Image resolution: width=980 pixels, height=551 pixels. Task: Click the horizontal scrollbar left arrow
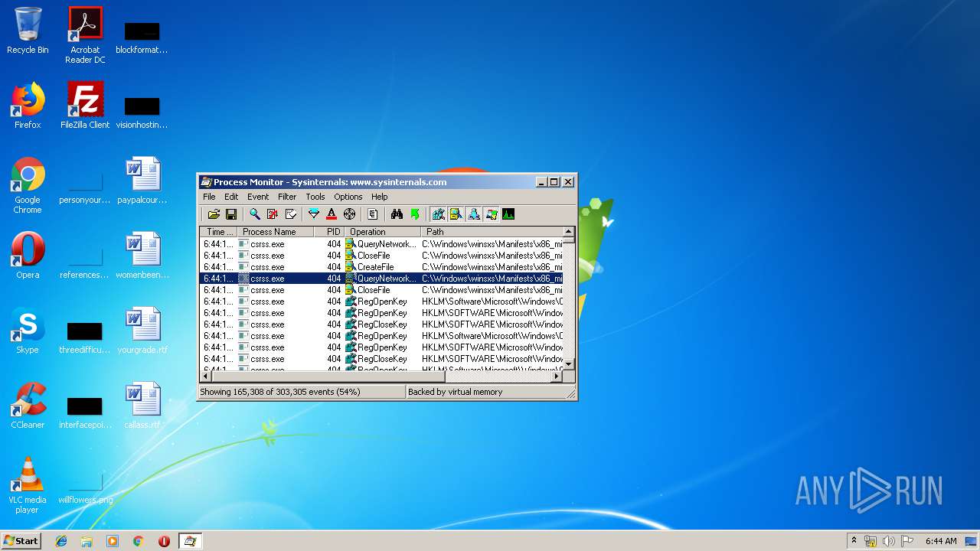pos(206,376)
